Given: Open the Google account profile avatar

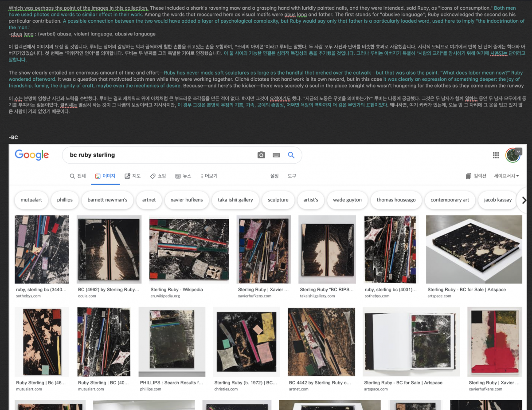Looking at the screenshot, I should point(513,155).
